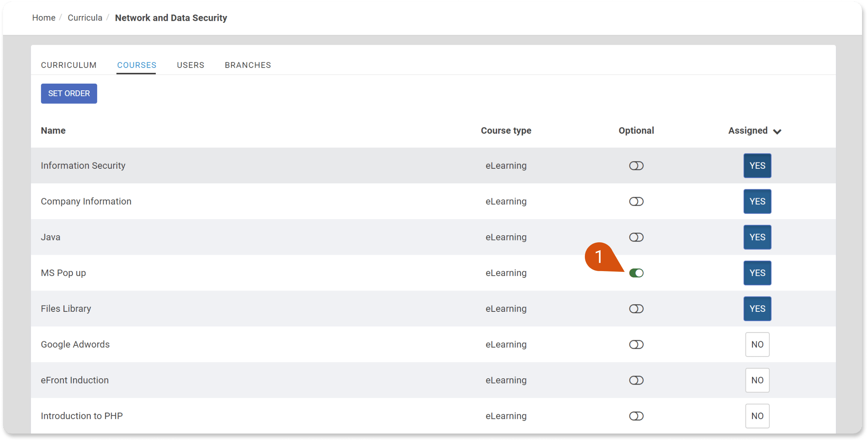Assign eFront Induction with NO button
This screenshot has width=868, height=441.
coord(757,380)
